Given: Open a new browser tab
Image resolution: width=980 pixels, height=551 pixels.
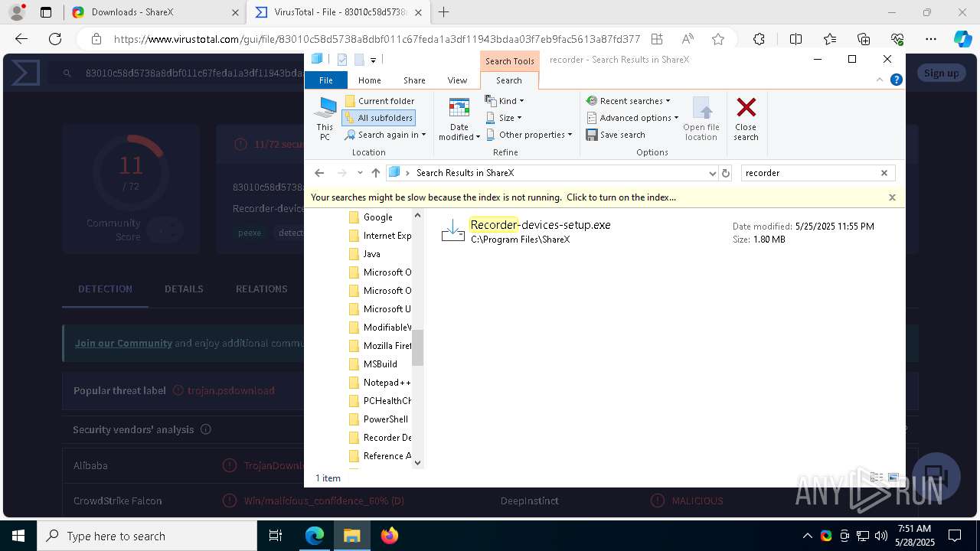Looking at the screenshot, I should [x=444, y=12].
